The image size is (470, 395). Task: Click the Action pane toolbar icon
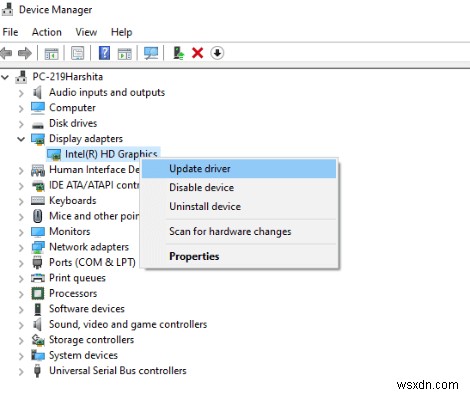125,53
